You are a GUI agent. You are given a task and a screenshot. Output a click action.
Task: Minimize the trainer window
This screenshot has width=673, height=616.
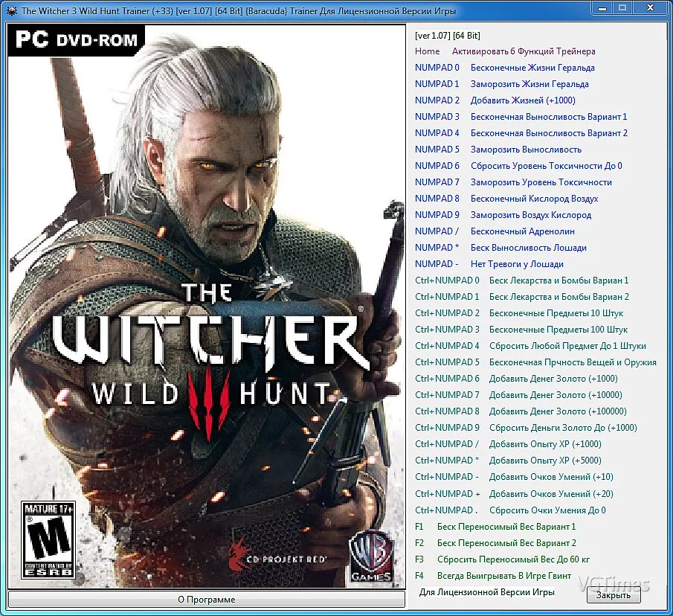click(x=602, y=7)
